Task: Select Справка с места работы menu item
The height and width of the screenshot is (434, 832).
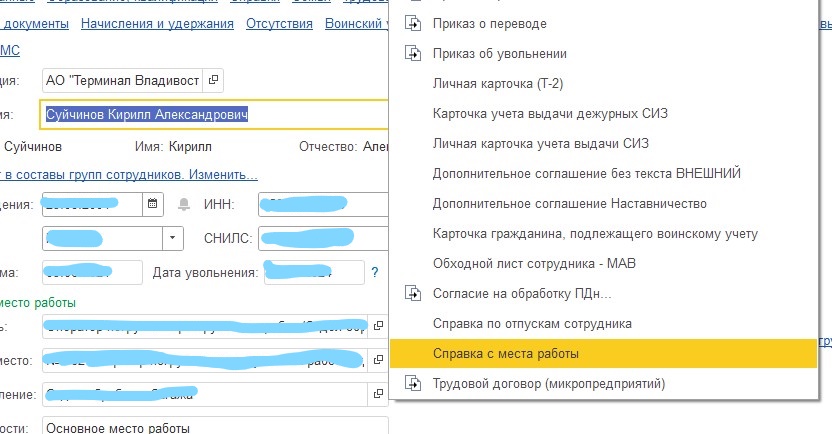Action: tap(505, 353)
